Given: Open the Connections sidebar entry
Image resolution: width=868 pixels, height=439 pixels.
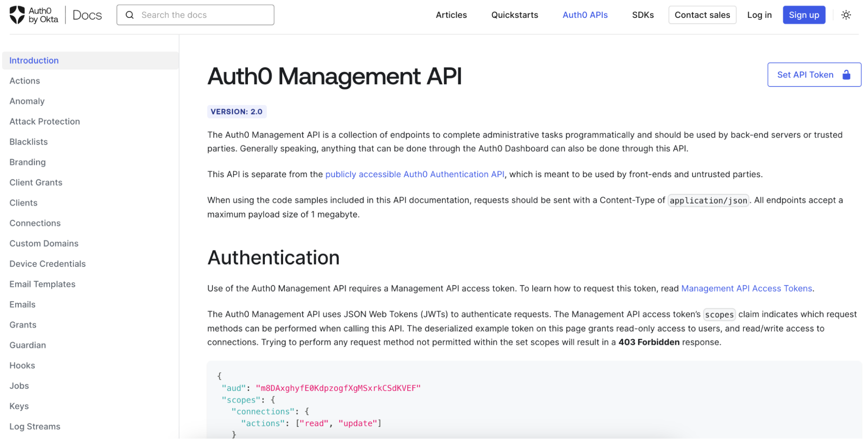Looking at the screenshot, I should 35,223.
